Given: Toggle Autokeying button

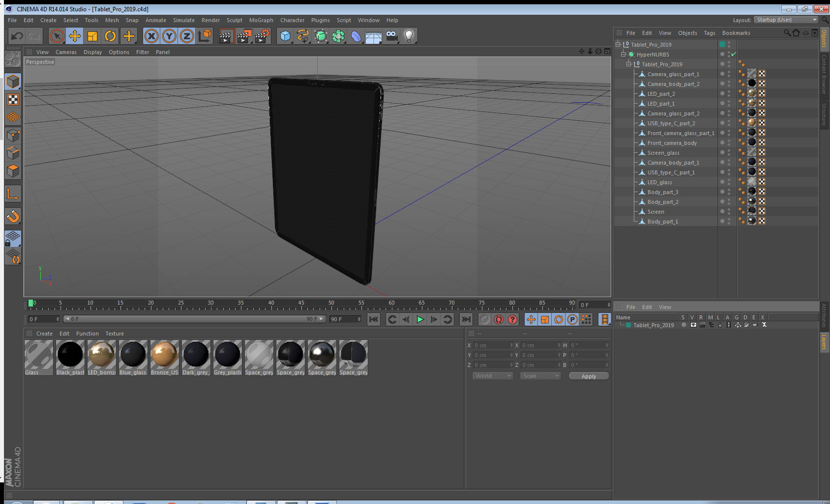Looking at the screenshot, I should (499, 319).
